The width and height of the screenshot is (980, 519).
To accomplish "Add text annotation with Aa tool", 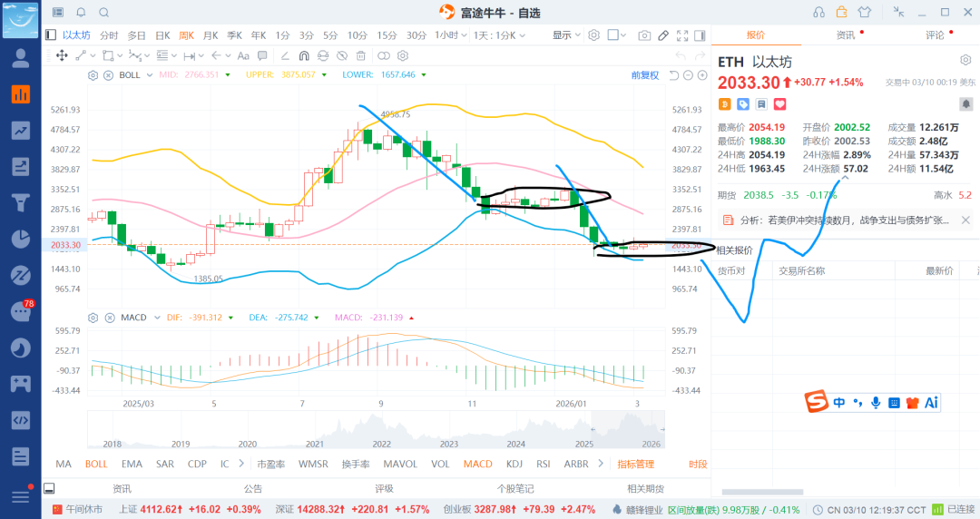I will [242, 55].
